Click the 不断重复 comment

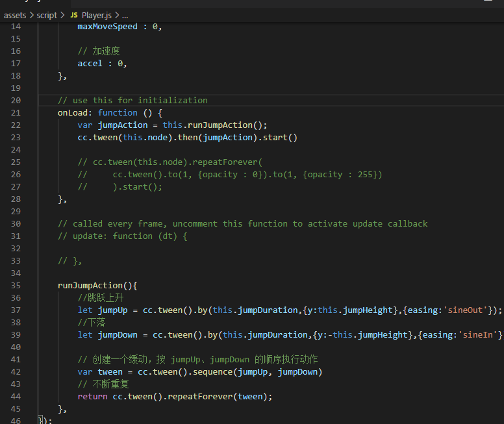pos(103,384)
